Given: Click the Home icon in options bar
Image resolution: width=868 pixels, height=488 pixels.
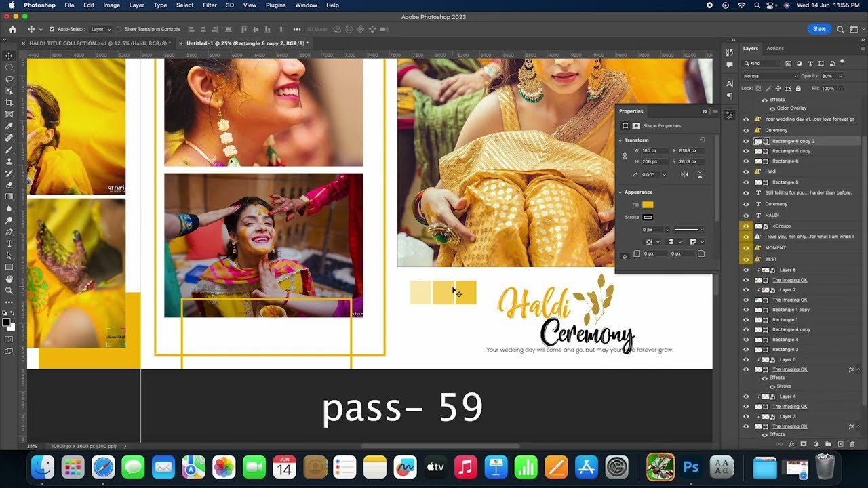Looking at the screenshot, I should [12, 29].
